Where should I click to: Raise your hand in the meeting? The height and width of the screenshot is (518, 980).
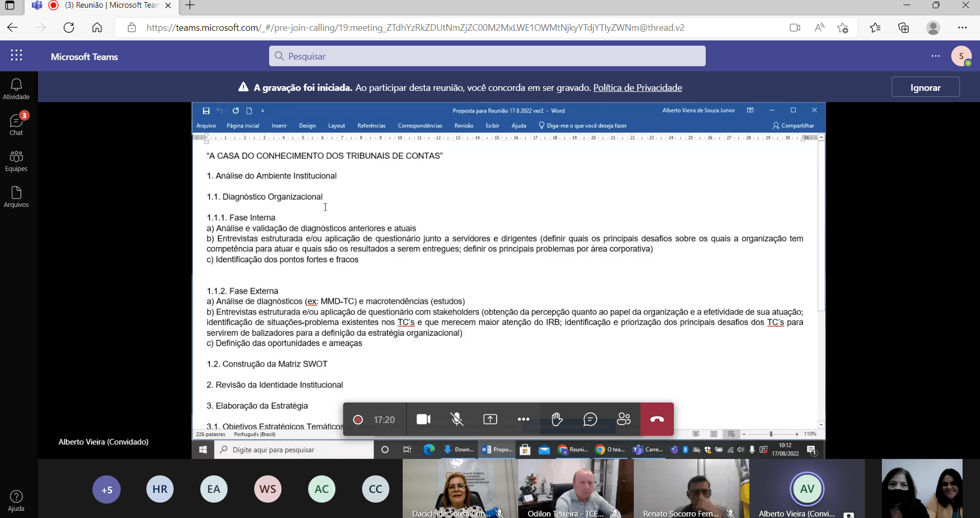click(x=557, y=419)
